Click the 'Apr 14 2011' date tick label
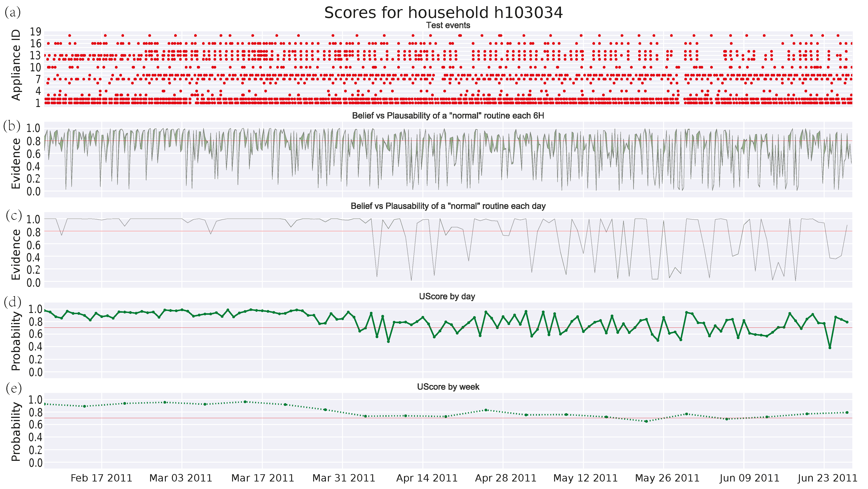Image resolution: width=868 pixels, height=489 pixels. 427,478
